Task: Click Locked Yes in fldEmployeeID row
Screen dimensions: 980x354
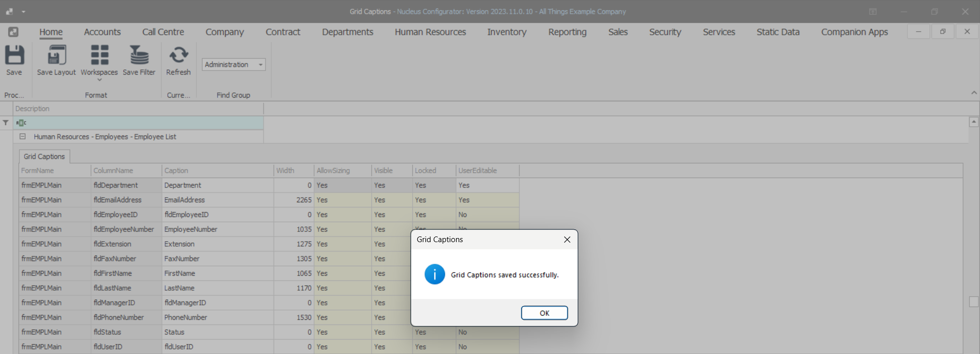Action: click(x=434, y=215)
